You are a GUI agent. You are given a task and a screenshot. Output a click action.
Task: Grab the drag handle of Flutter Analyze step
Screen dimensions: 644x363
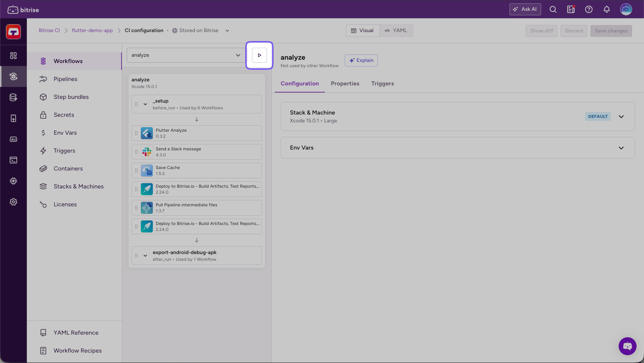[136, 133]
